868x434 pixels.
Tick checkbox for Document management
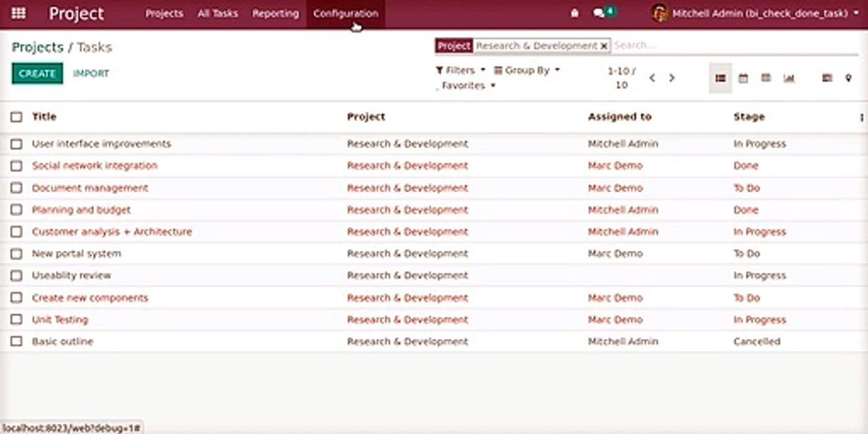coord(16,188)
